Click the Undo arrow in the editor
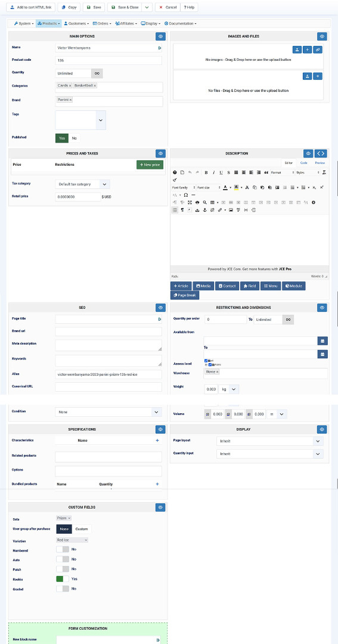The height and width of the screenshot is (644, 338). click(190, 172)
